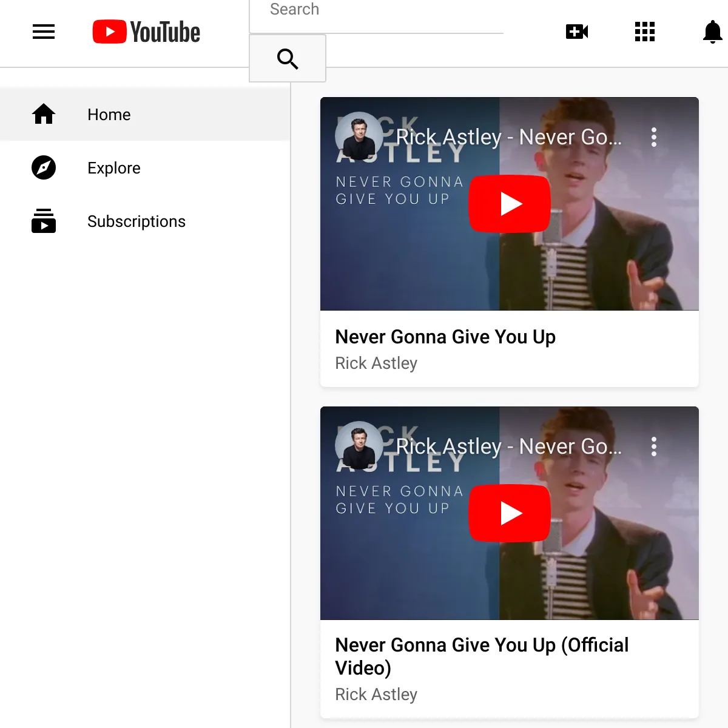The height and width of the screenshot is (728, 728).
Task: Click the Home house icon in sidebar
Action: click(44, 114)
